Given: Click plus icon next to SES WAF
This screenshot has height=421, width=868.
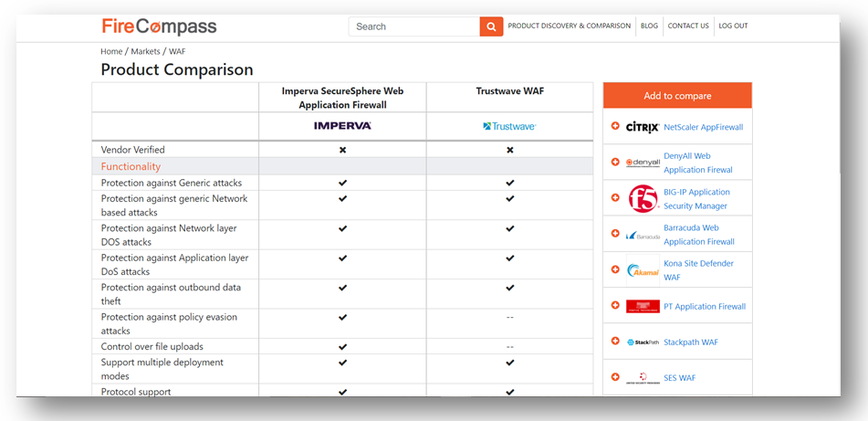Looking at the screenshot, I should pos(615,376).
